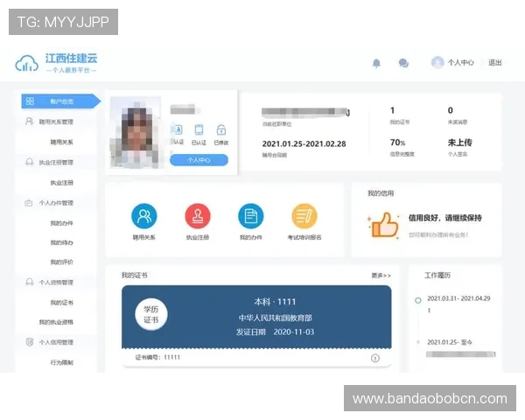
Task: Select 账户总览 in the sidebar
Action: (61, 101)
